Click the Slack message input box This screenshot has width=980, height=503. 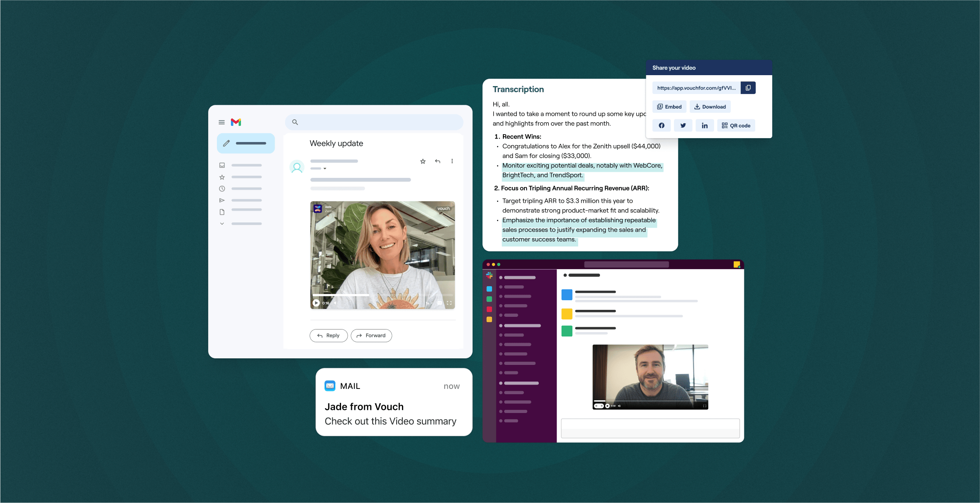(x=650, y=428)
